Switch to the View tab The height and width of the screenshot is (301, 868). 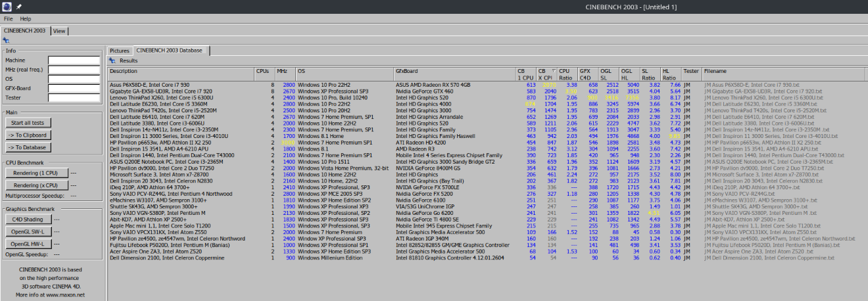pyautogui.click(x=59, y=30)
